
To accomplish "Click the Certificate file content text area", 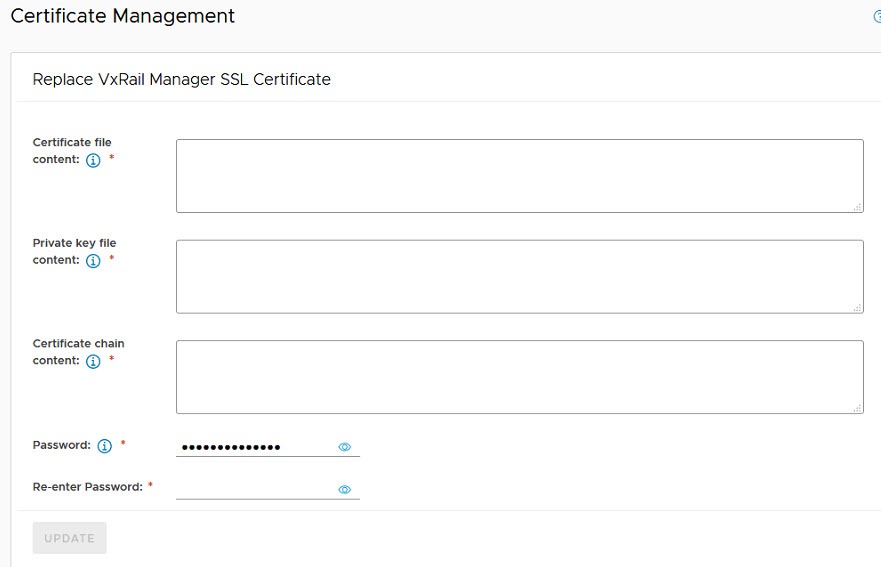I will click(x=520, y=176).
